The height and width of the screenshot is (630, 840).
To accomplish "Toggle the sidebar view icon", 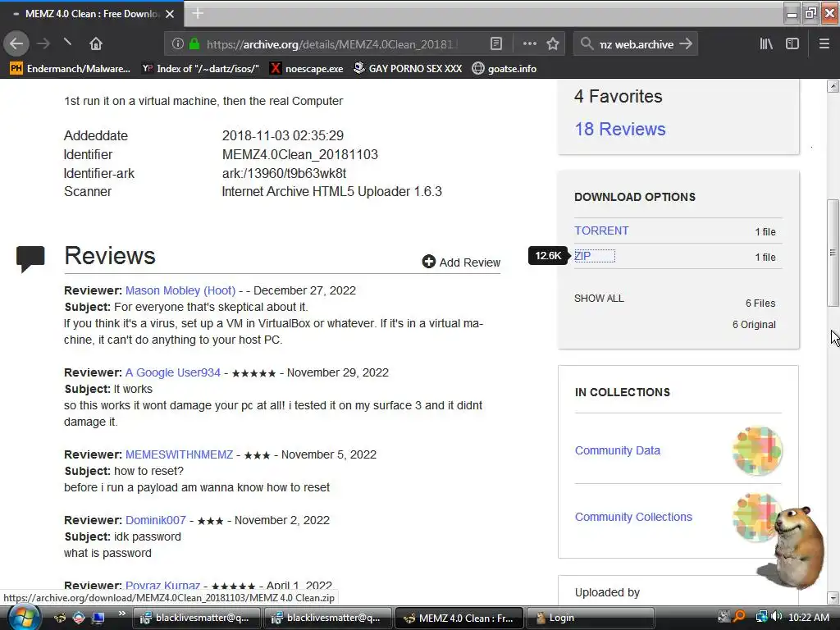I will click(x=792, y=44).
